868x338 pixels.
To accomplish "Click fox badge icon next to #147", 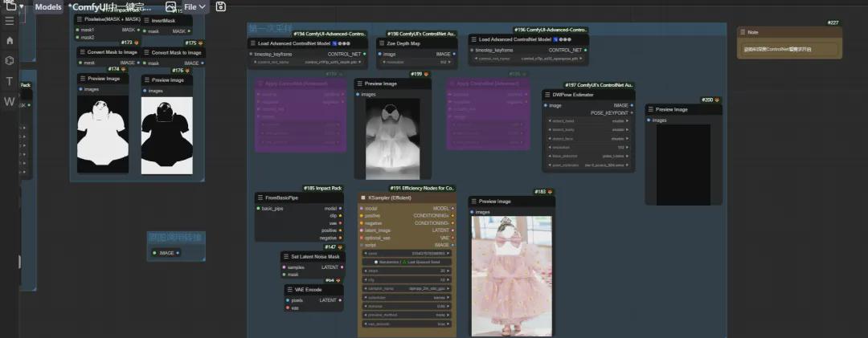I will [341, 247].
